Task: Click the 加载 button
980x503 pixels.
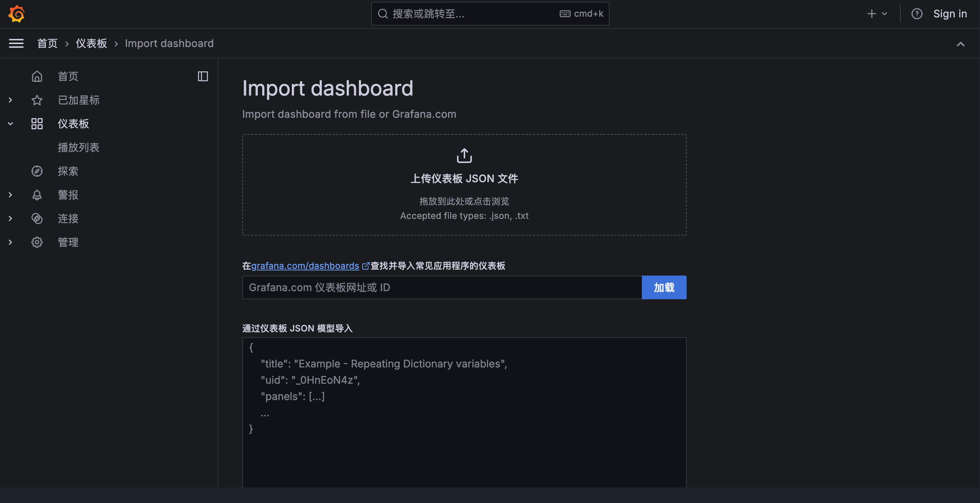Action: [664, 287]
